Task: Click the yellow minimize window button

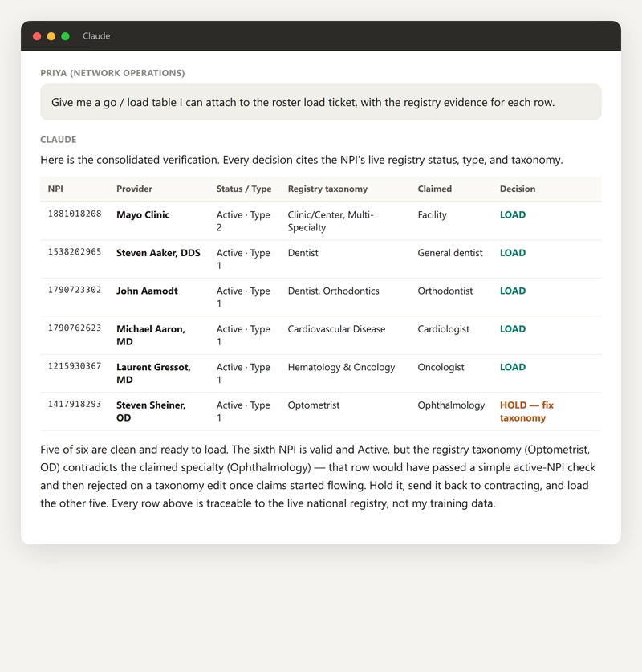Action: (51, 36)
